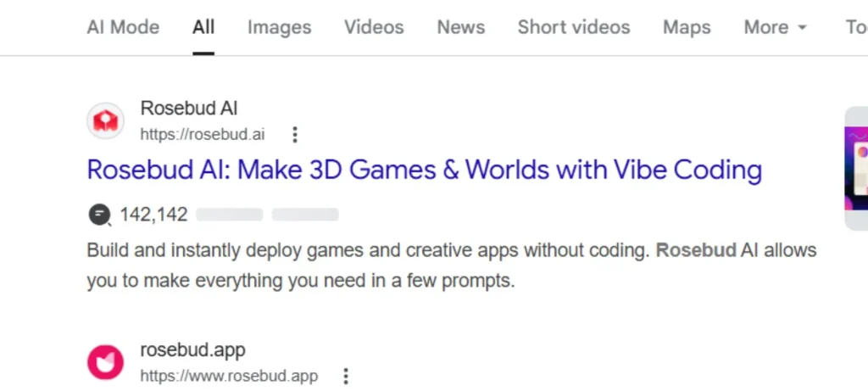868x391 pixels.
Task: Switch to the Images tab
Action: [x=279, y=27]
